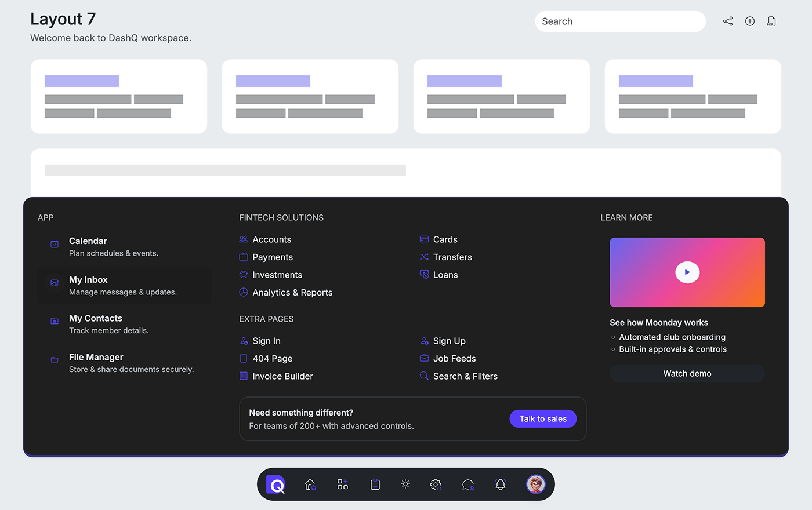The width and height of the screenshot is (812, 510).
Task: Open the Invoice Builder page
Action: (282, 376)
